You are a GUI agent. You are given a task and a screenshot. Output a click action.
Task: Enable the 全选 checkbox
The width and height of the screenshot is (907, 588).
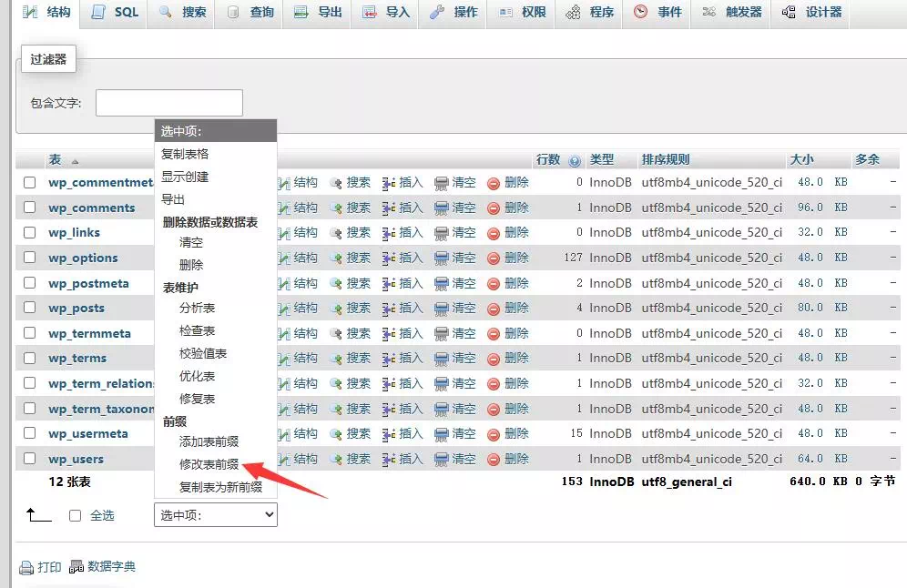[x=76, y=515]
